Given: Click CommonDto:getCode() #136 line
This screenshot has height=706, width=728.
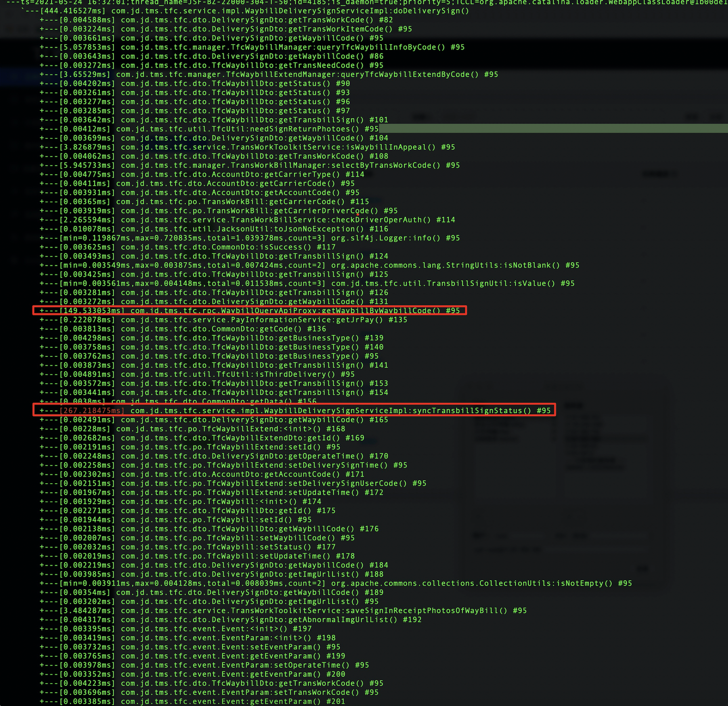Looking at the screenshot, I should (183, 329).
